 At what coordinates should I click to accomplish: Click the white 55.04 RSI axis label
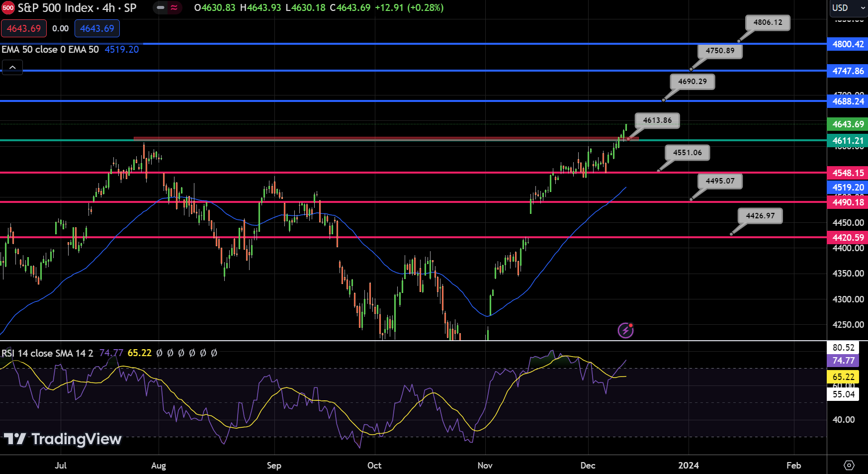843,394
